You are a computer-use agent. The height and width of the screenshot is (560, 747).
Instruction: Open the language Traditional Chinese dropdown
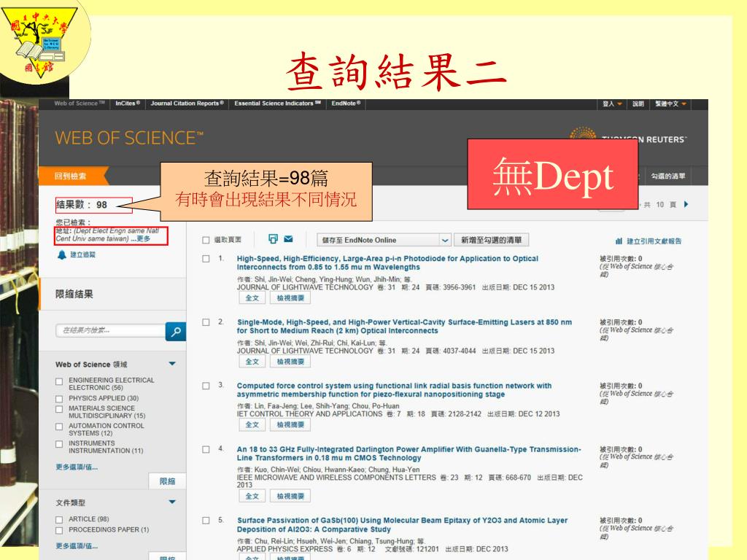670,104
